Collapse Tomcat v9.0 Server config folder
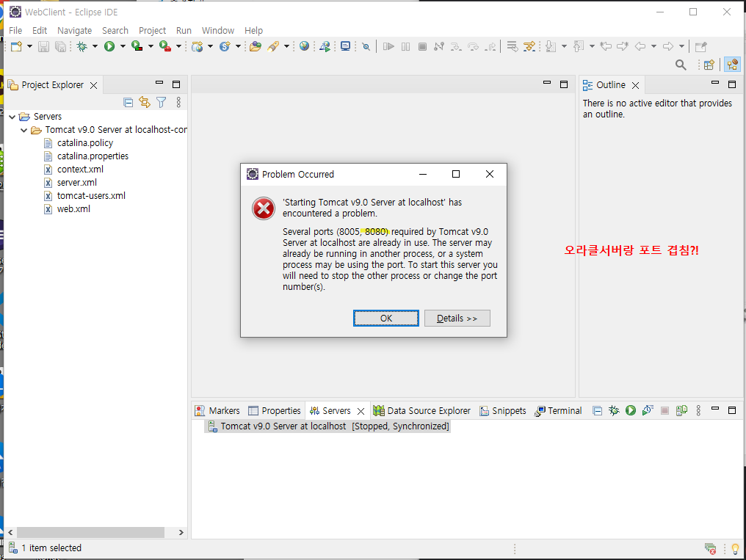This screenshot has height=560, width=746. click(x=23, y=130)
